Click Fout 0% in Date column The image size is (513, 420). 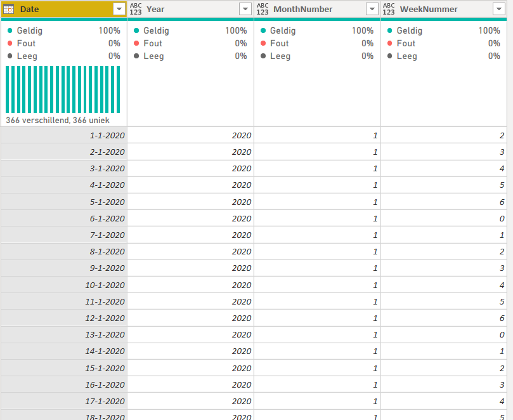[64, 43]
